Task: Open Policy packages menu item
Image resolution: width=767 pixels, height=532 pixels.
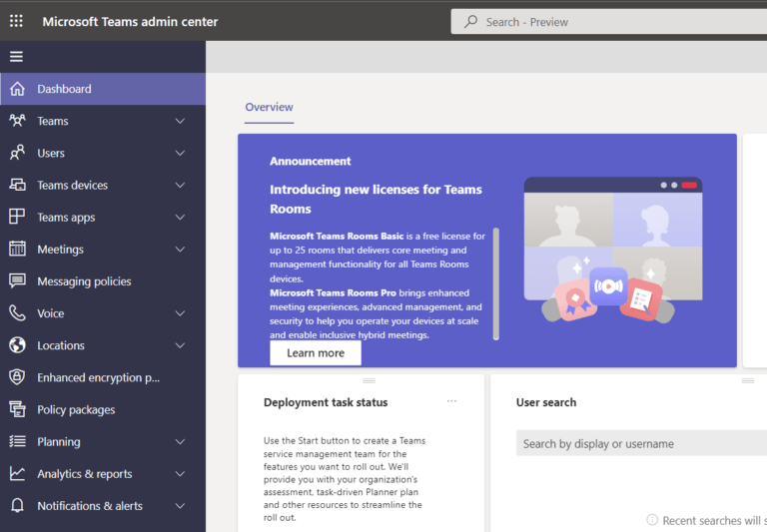Action: tap(103, 409)
